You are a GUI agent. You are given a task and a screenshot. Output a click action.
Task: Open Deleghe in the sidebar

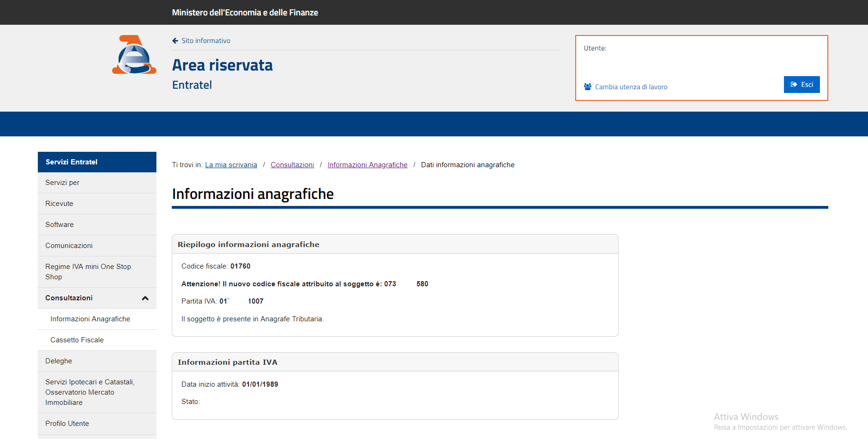click(59, 361)
